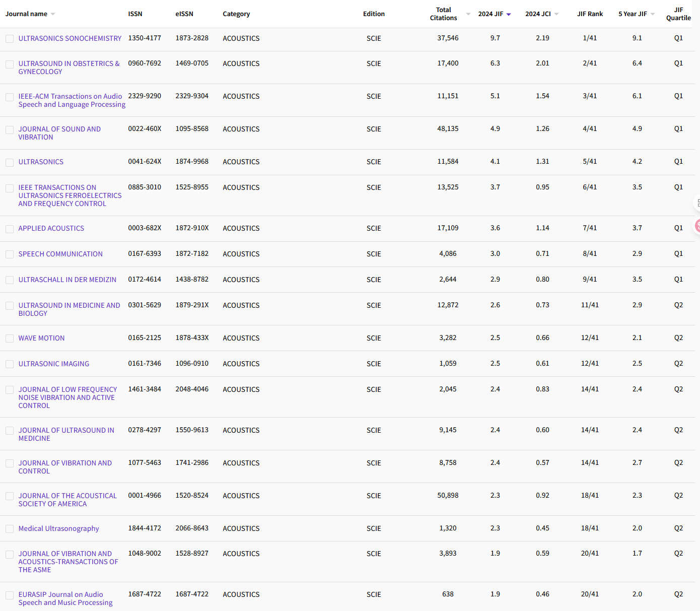
Task: Select checkbox for IEEE Transactions on Ultrasonics Ferroelectrics
Action: [10, 188]
